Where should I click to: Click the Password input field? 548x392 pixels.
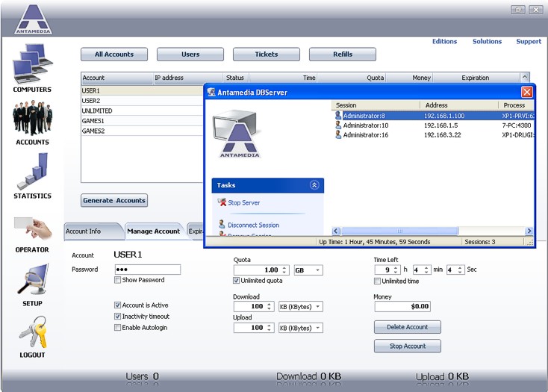(x=148, y=270)
